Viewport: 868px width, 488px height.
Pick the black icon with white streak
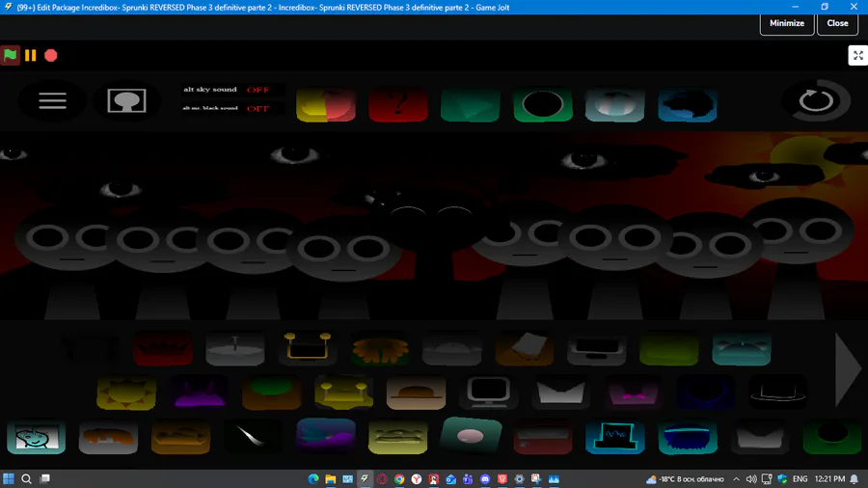click(x=253, y=437)
